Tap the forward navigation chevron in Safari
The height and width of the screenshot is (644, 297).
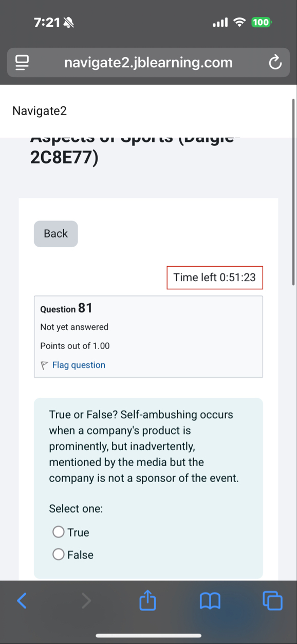(x=85, y=600)
